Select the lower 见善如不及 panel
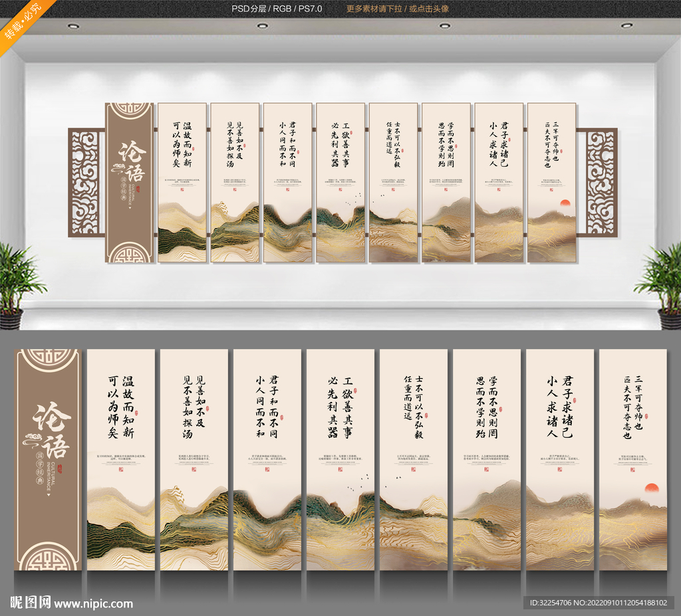The height and width of the screenshot is (616, 681). point(194,459)
